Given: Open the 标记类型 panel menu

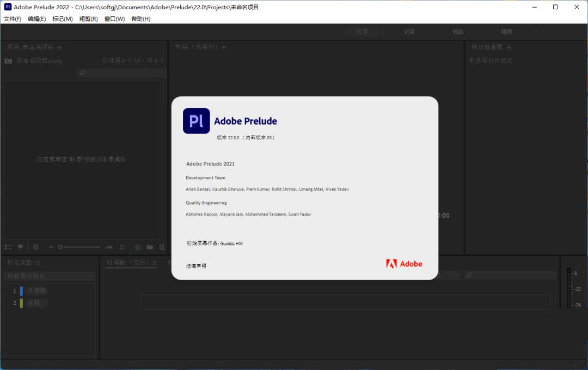Looking at the screenshot, I should (x=38, y=263).
